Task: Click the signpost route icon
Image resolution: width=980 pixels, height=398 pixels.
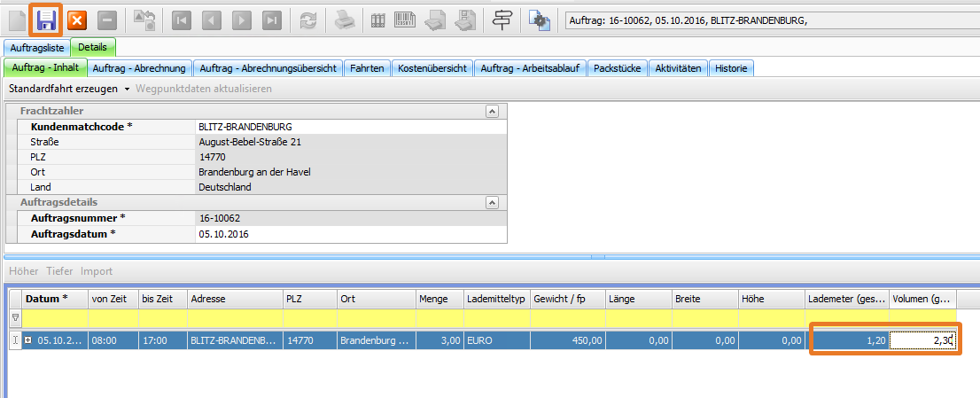Action: tap(502, 20)
